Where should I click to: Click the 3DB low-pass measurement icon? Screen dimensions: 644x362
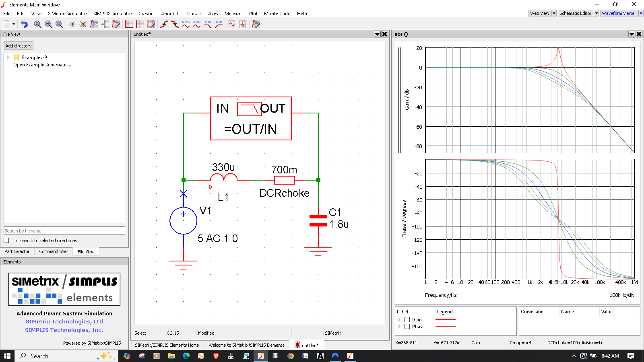(208, 24)
